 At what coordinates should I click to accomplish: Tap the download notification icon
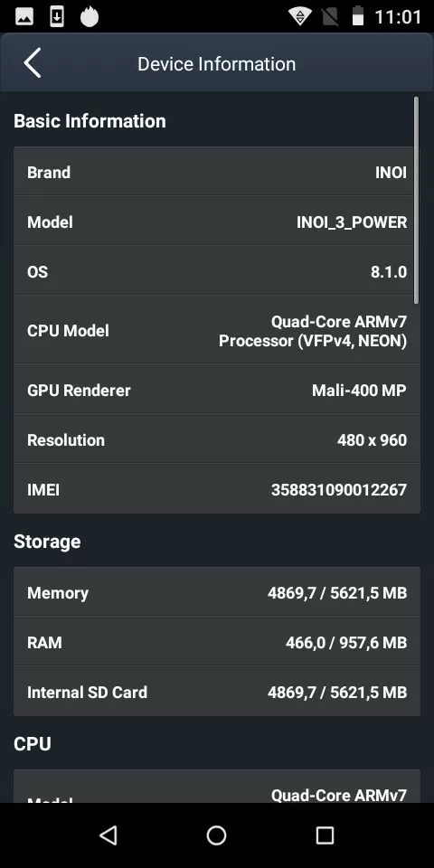[x=56, y=17]
